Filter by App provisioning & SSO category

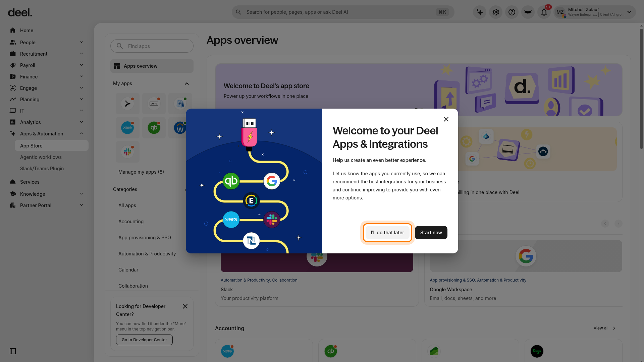(x=145, y=238)
